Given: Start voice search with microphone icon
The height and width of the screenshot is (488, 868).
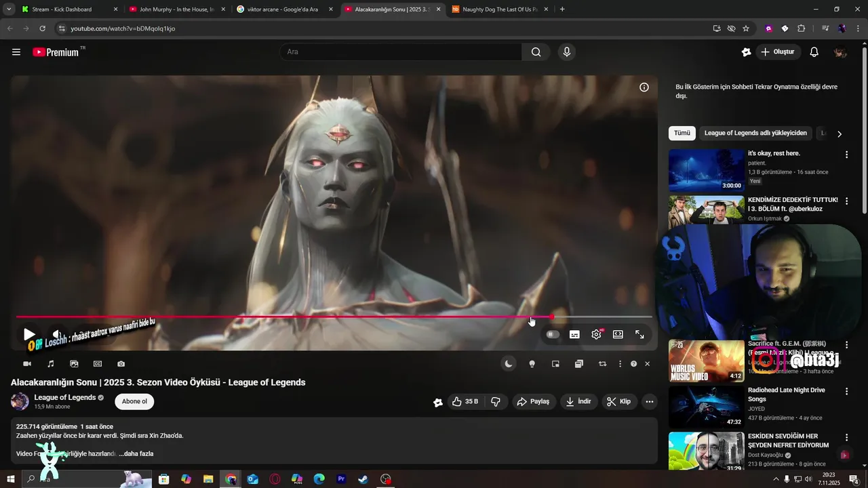Looking at the screenshot, I should pyautogui.click(x=567, y=52).
